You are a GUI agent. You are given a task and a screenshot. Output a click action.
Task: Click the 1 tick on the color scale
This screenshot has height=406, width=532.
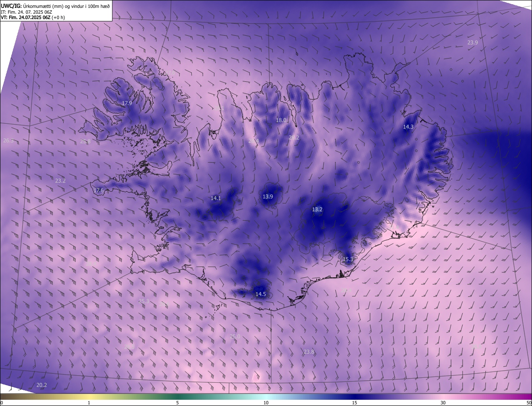89,403
